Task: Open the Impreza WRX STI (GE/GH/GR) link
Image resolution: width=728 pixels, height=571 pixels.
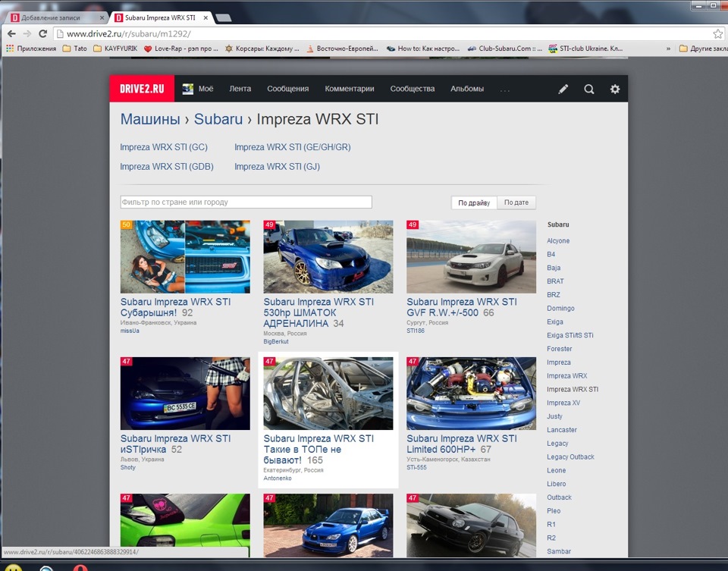Action: tap(293, 147)
